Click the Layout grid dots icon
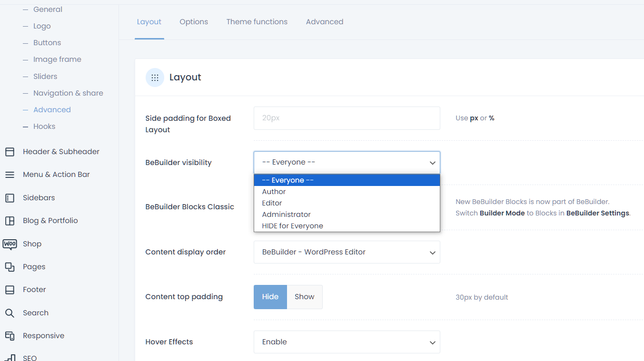The height and width of the screenshot is (361, 644). (x=155, y=78)
